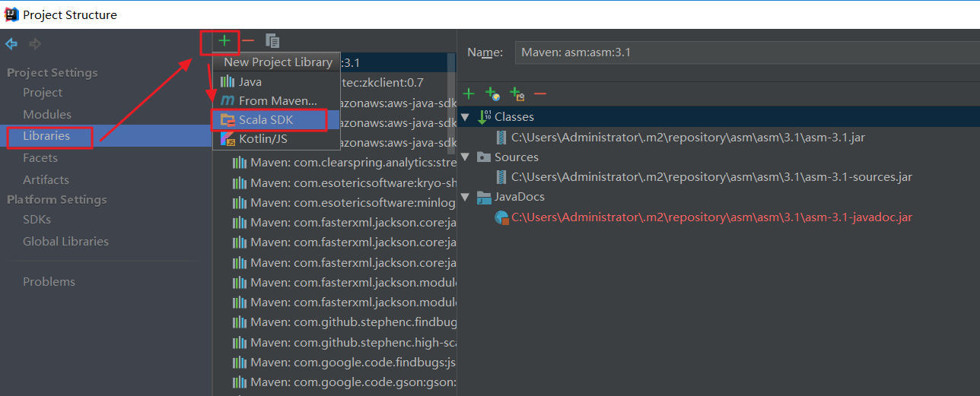Select the asm-3.1.jar classes path
The width and height of the screenshot is (980, 396).
click(x=688, y=138)
